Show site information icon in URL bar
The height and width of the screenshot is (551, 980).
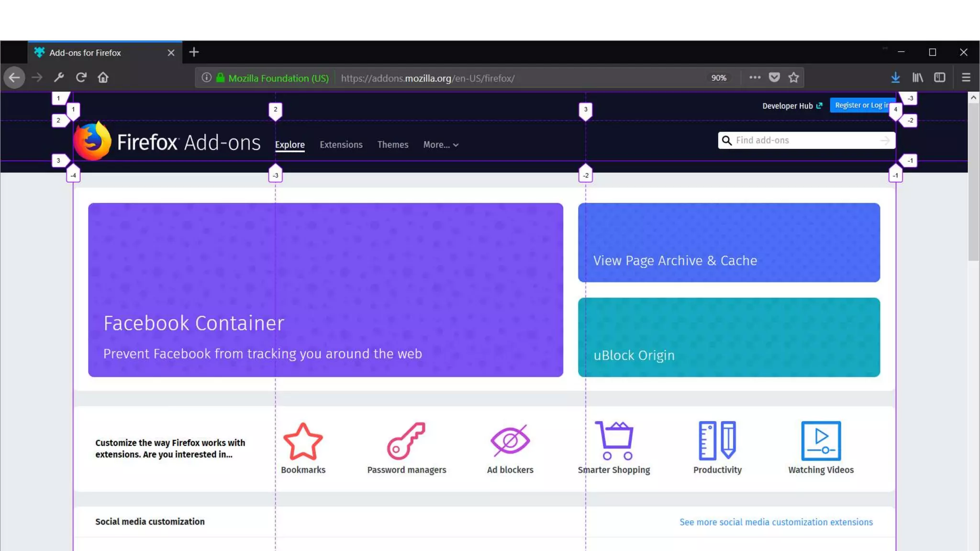206,77
